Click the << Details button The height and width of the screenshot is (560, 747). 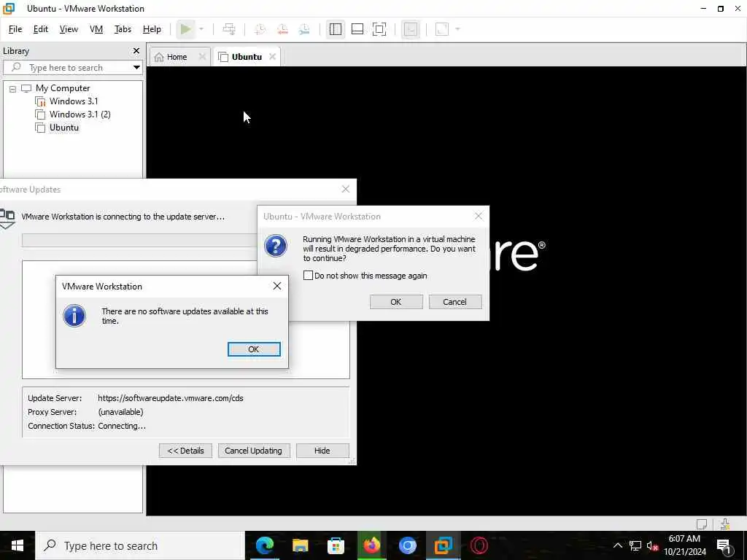pos(185,451)
